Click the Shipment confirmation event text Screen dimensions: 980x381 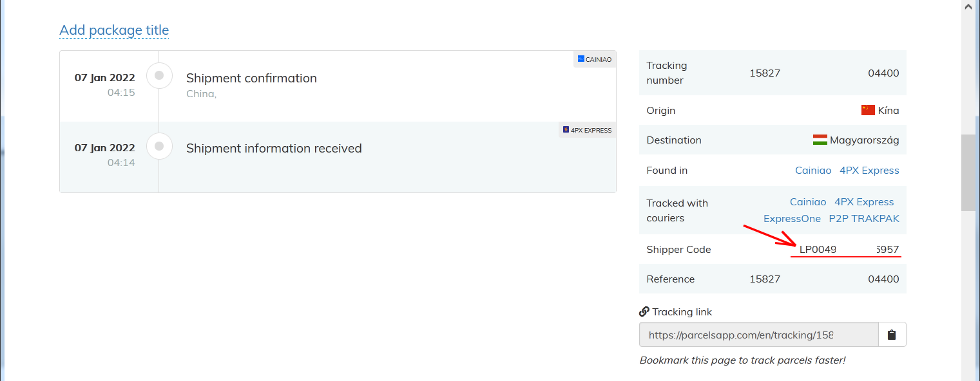(x=251, y=79)
